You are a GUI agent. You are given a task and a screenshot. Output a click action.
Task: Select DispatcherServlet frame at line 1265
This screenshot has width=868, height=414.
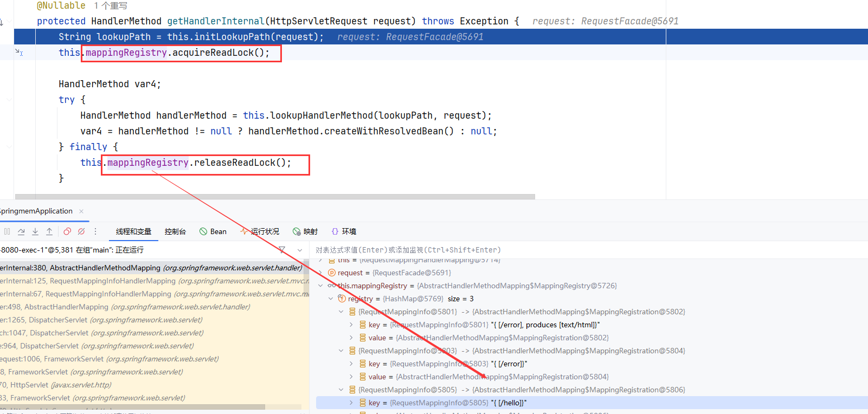(108, 320)
